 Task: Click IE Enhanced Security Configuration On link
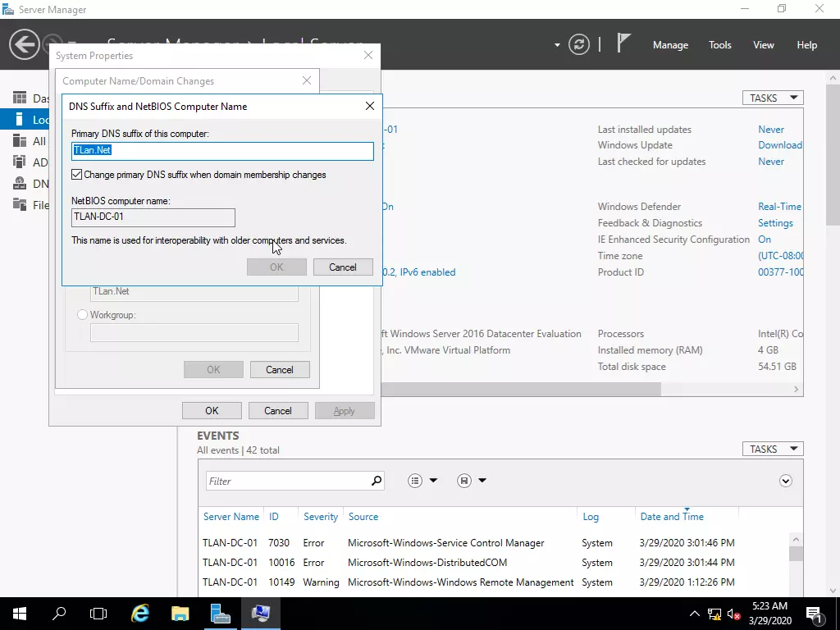pyautogui.click(x=765, y=240)
